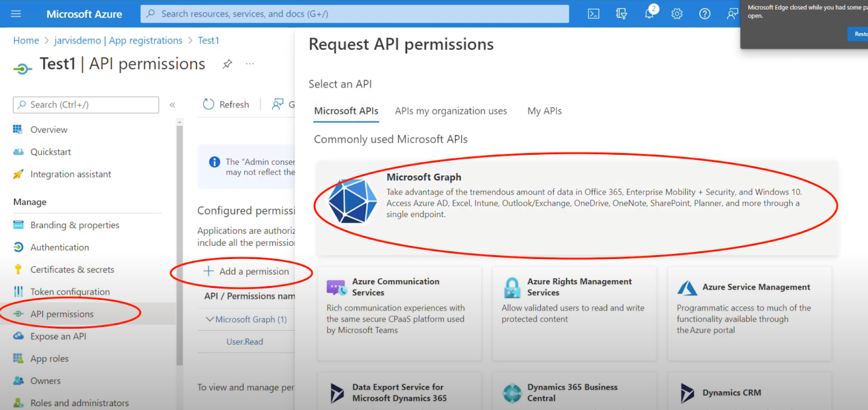868x410 pixels.
Task: Click Add a permission
Action: tap(246, 271)
